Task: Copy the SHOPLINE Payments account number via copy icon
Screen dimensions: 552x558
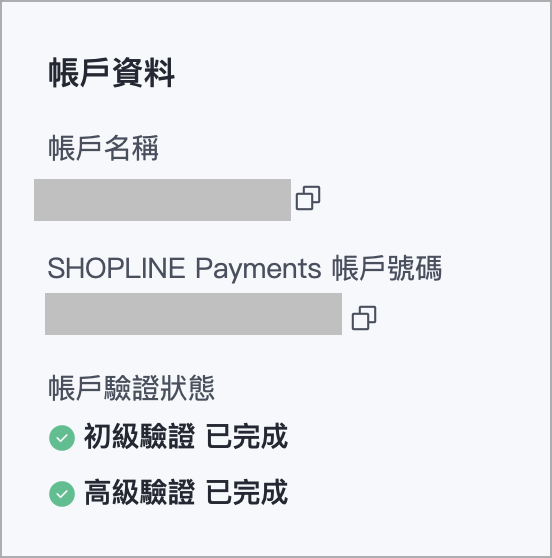Action: (364, 318)
